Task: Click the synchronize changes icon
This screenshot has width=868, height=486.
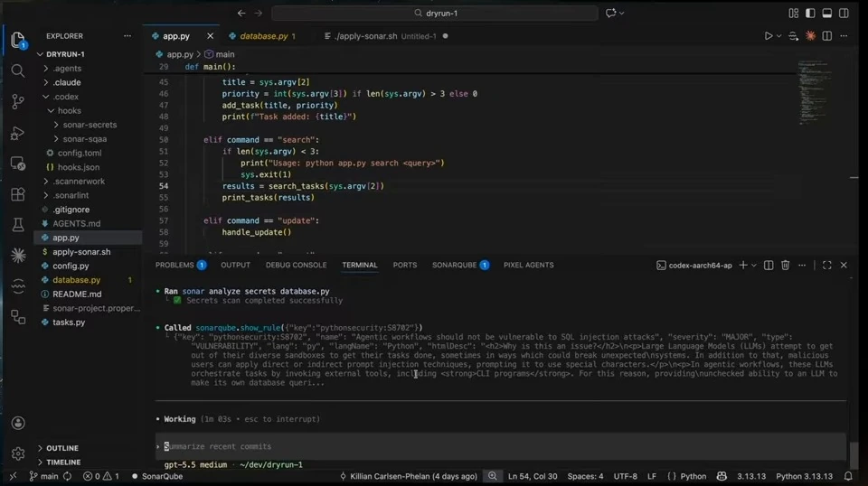Action: [x=68, y=476]
